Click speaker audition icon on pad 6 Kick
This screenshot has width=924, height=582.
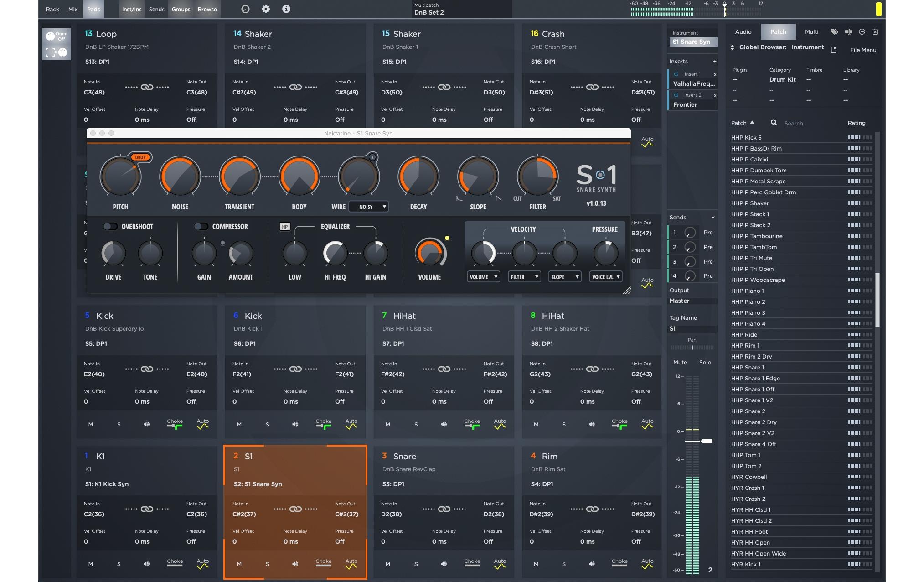[295, 425]
